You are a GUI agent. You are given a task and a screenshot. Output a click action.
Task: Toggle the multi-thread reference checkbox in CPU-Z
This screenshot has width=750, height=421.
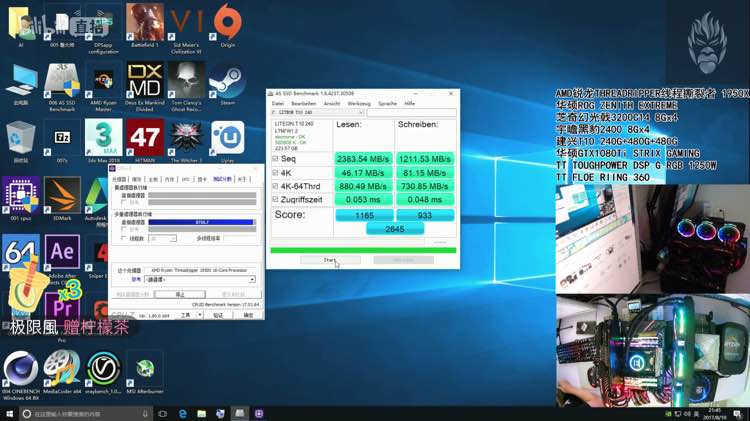pos(124,230)
